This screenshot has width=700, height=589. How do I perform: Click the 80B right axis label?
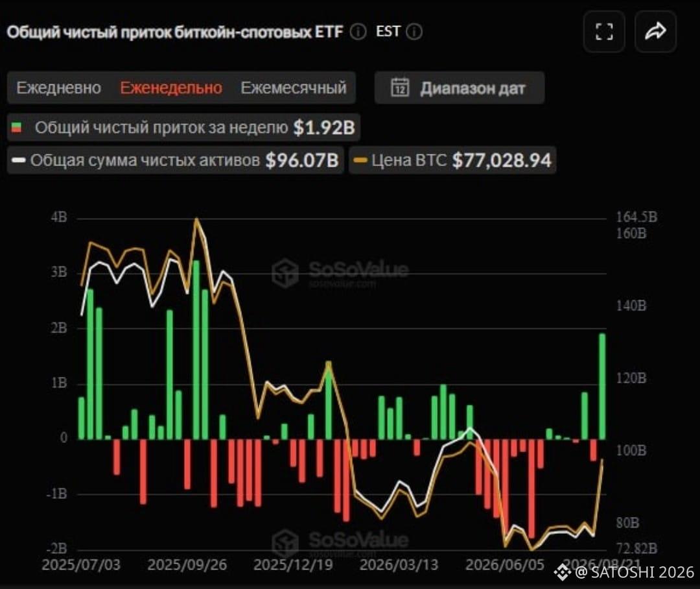point(627,523)
